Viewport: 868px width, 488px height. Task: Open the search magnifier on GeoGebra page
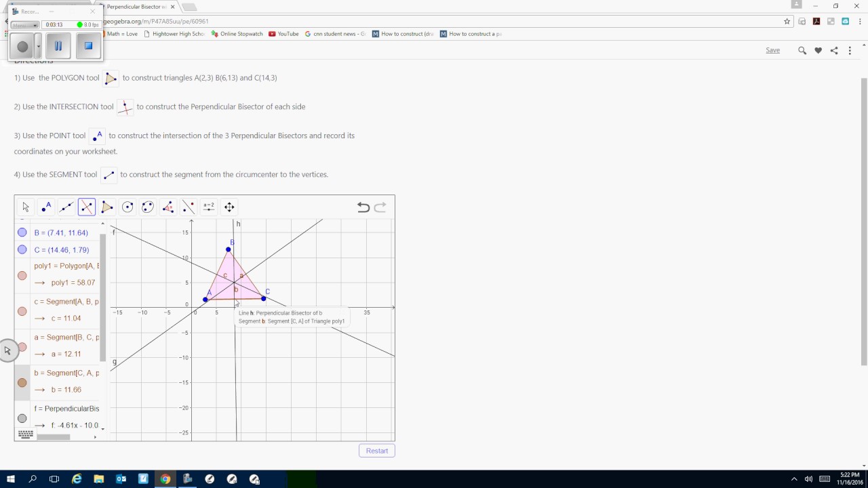(x=802, y=50)
